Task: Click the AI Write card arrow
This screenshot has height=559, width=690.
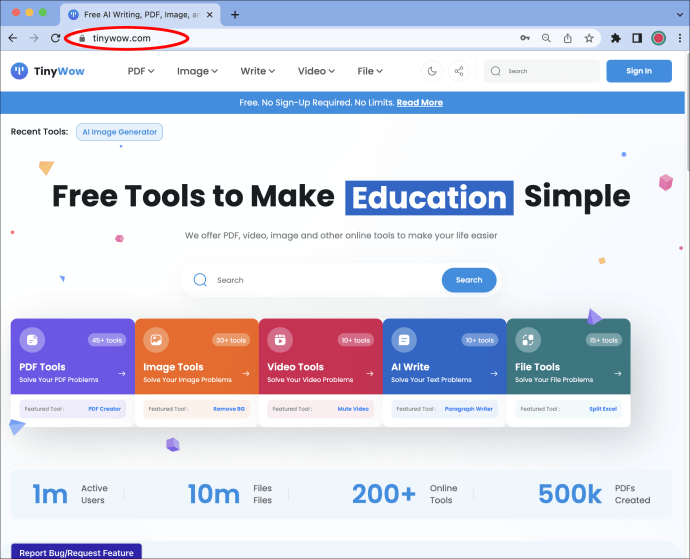Action: pyautogui.click(x=494, y=374)
